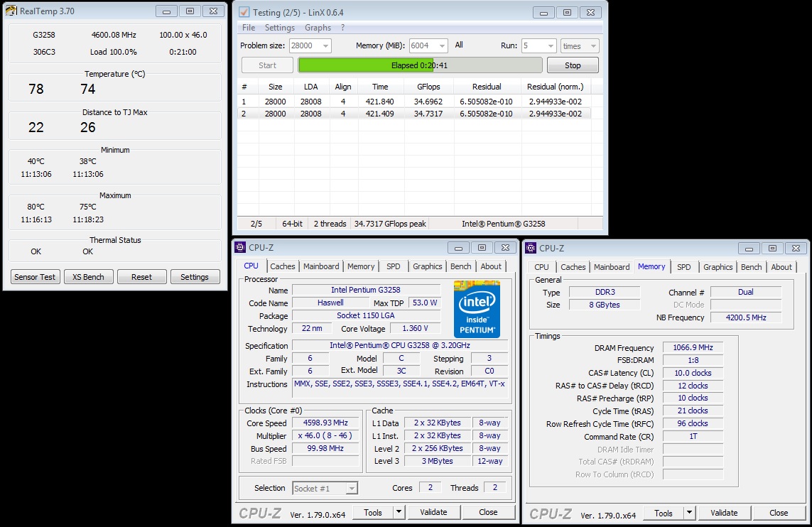Image resolution: width=812 pixels, height=527 pixels.
Task: Open the ? help menu in LinX
Action: (x=342, y=28)
